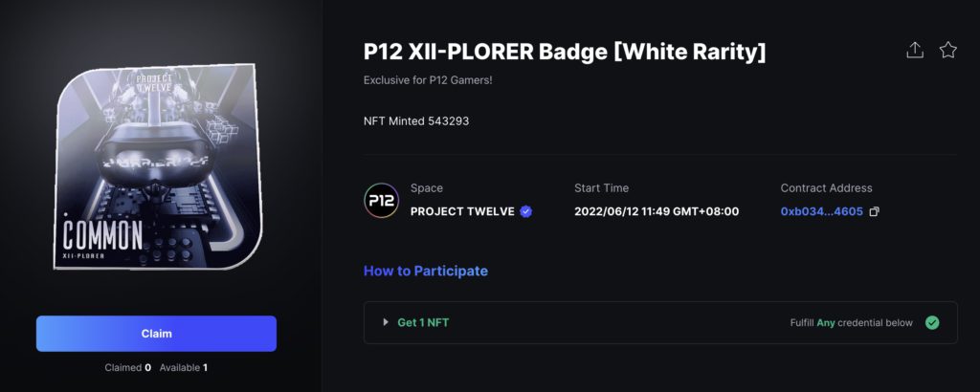Click the Available 1 counter
The height and width of the screenshot is (392, 980).
tap(184, 368)
